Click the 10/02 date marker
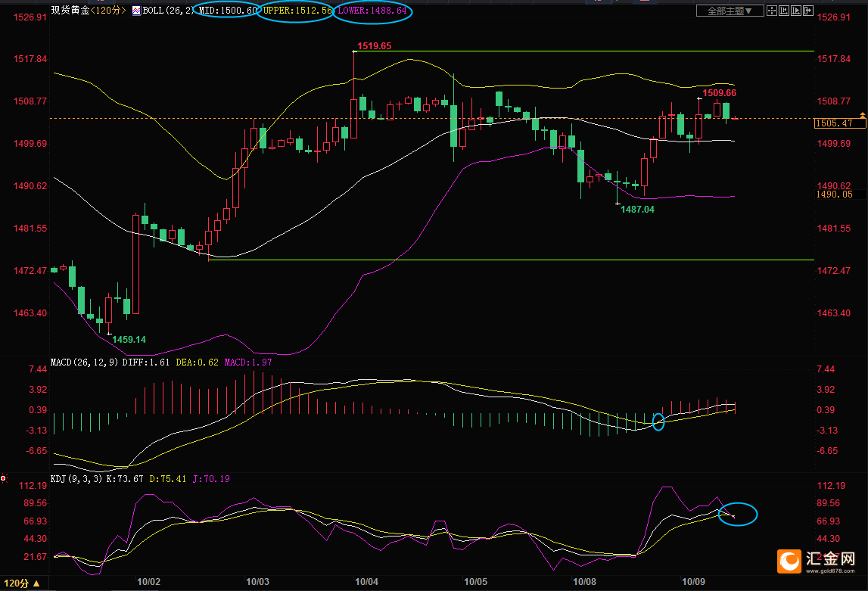The image size is (868, 591). [148, 582]
